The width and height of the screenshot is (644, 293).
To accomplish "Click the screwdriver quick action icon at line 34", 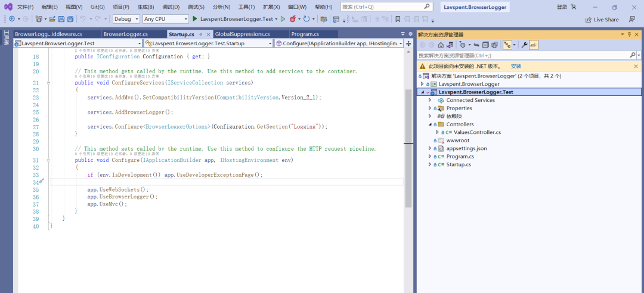I will click(x=42, y=181).
